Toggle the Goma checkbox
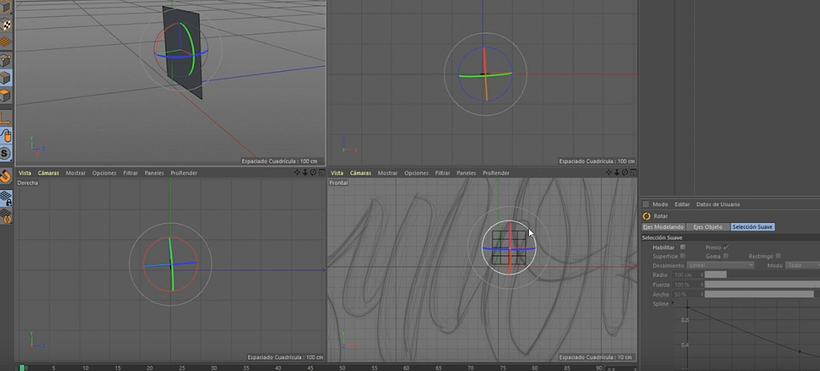 tap(726, 256)
